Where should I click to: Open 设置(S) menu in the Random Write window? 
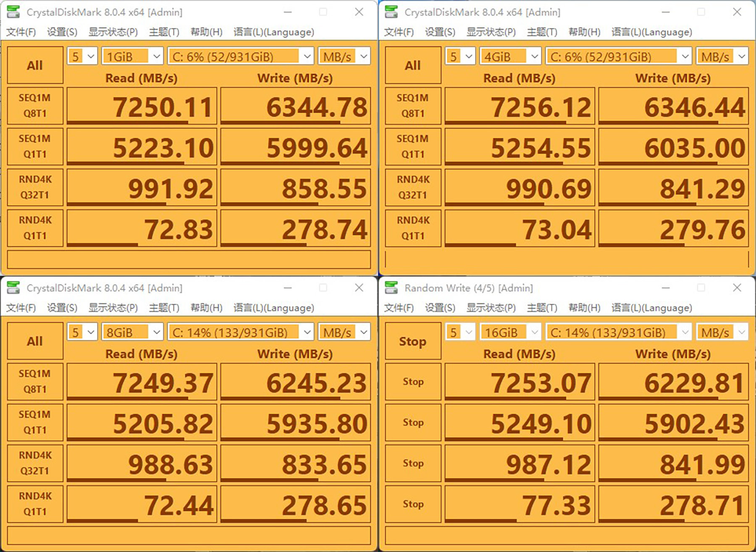440,308
